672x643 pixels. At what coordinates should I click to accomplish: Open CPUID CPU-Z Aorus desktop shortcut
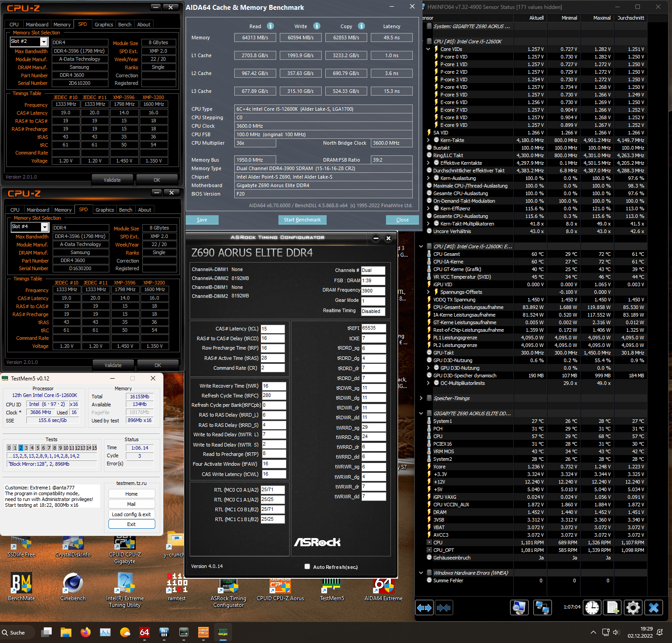(x=280, y=589)
